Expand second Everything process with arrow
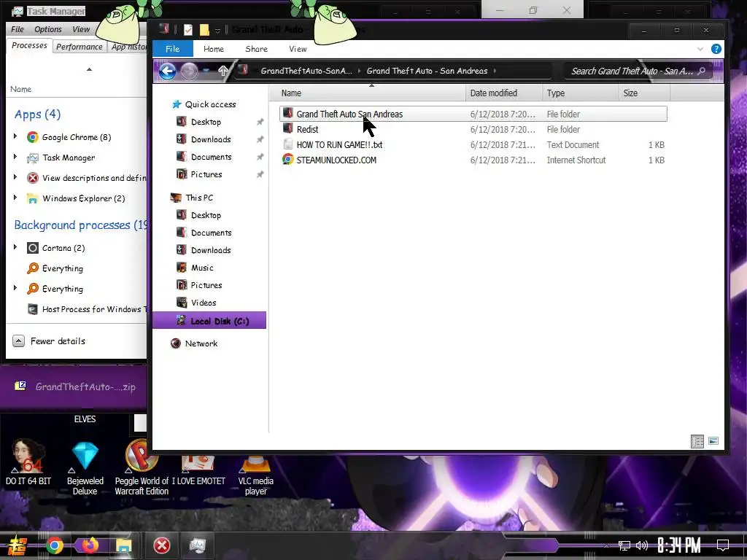747x560 pixels. pos(15,288)
